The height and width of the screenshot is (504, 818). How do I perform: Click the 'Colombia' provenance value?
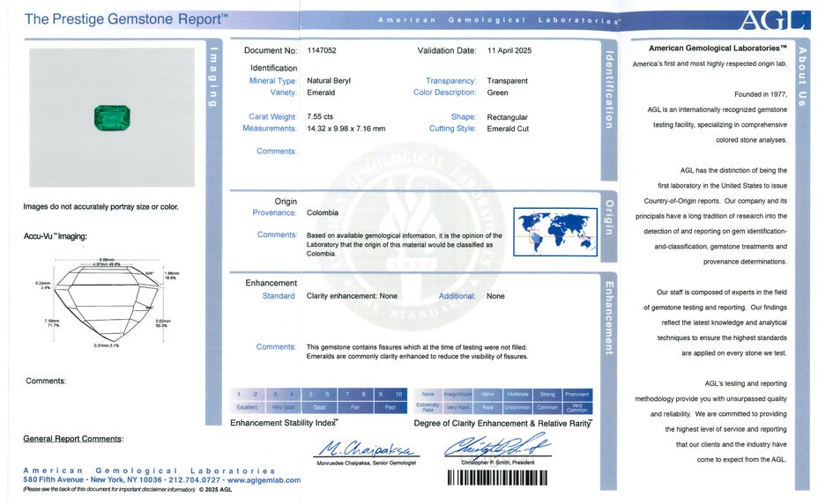point(323,212)
